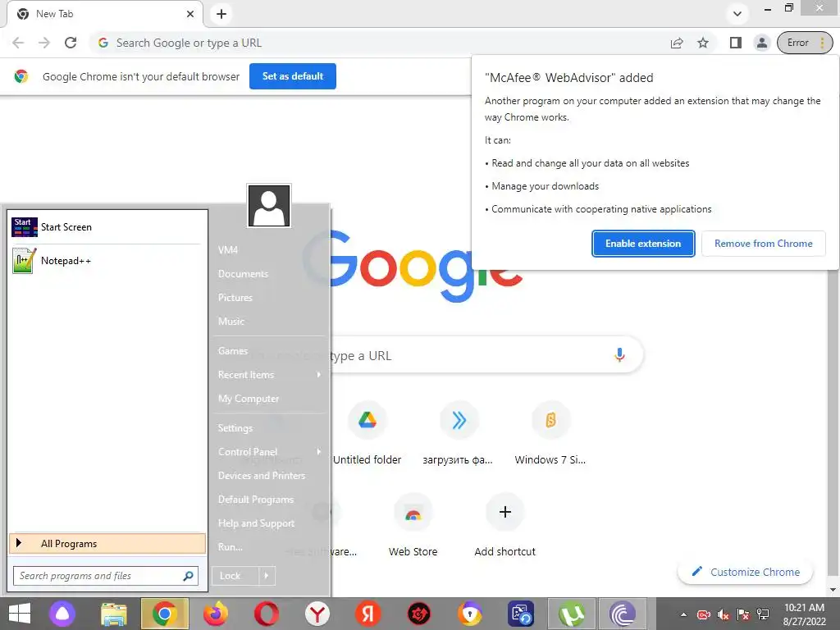The width and height of the screenshot is (840, 630).
Task: Click the volume muted tray icon
Action: click(x=724, y=614)
